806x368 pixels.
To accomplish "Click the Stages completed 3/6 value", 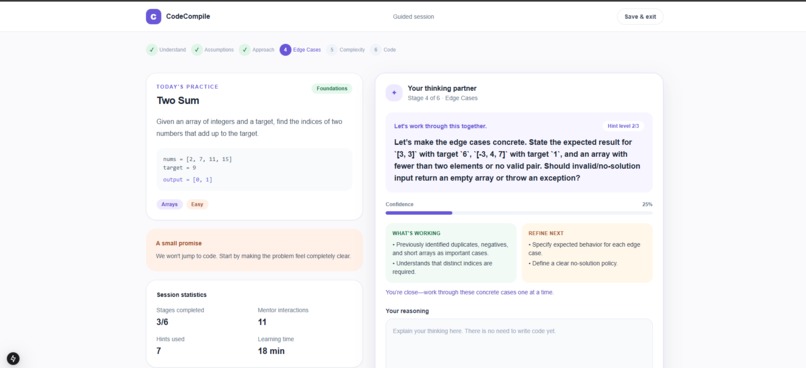I will [x=162, y=322].
